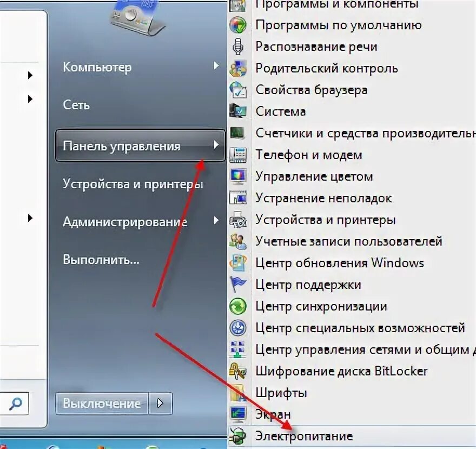Expand the Компьютер submenu arrow
Viewport: 476px width, 449px height.
[x=216, y=66]
